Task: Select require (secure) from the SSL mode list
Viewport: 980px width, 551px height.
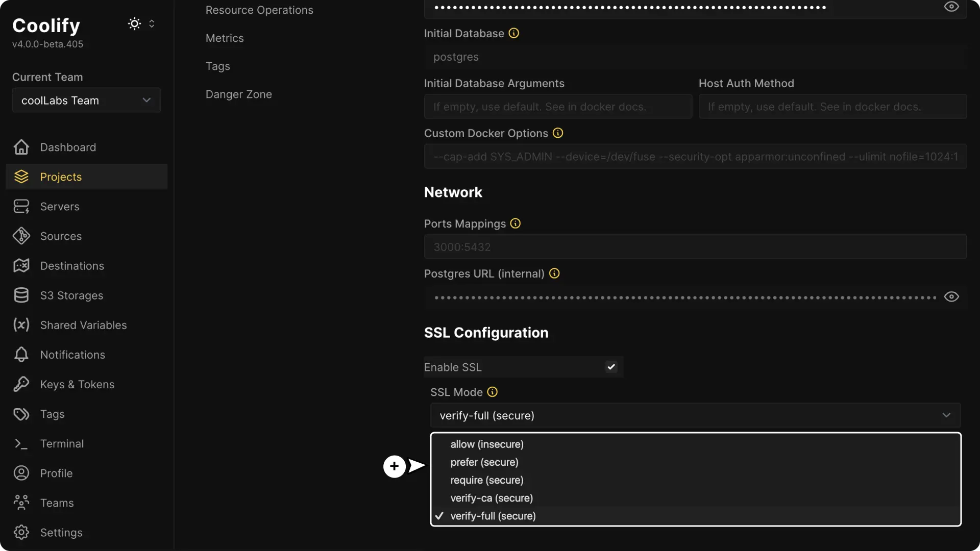Action: (x=486, y=480)
